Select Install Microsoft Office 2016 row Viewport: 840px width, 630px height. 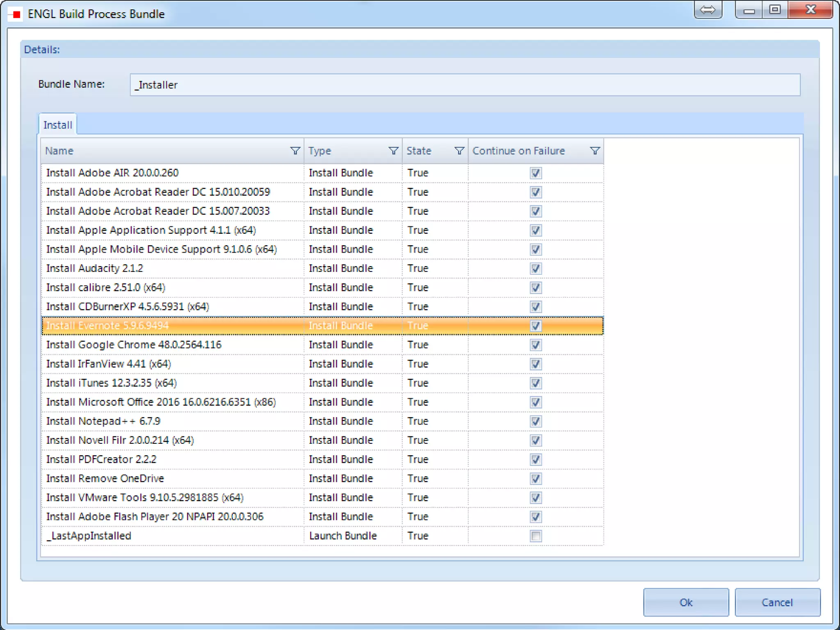click(x=322, y=402)
